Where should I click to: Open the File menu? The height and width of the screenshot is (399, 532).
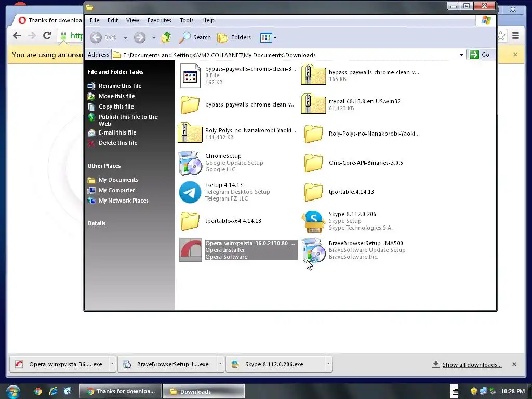(95, 20)
